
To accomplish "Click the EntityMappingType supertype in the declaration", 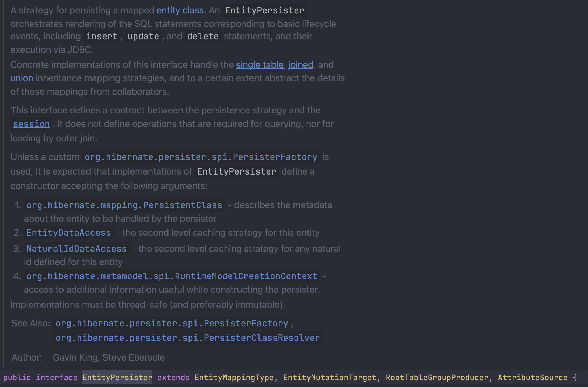I will (234, 377).
